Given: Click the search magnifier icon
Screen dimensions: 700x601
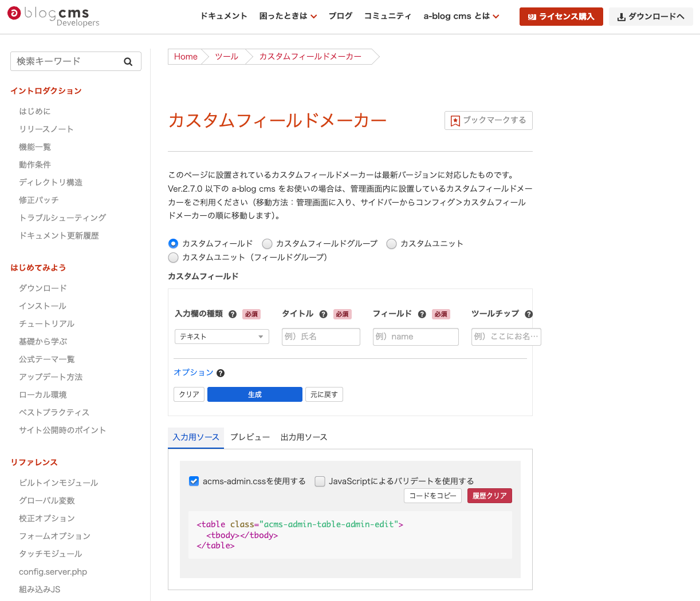Looking at the screenshot, I should 128,61.
